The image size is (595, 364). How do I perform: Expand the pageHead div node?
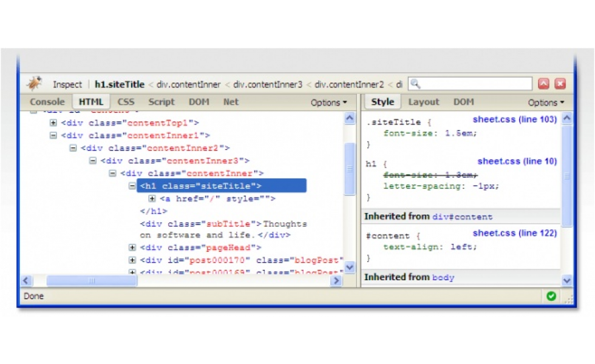(x=132, y=248)
